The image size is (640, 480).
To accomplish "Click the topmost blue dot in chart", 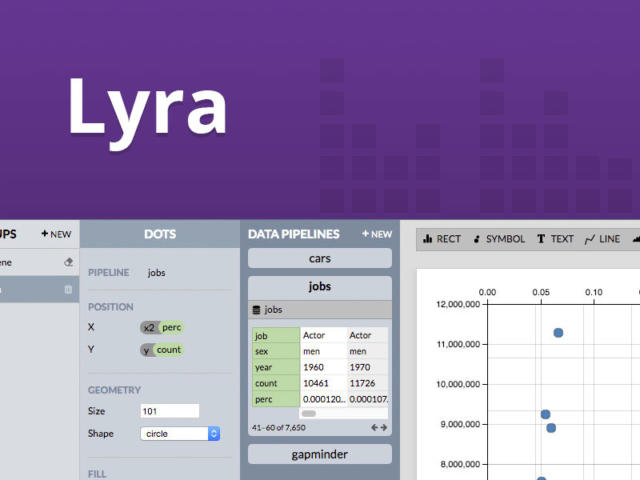I will click(558, 333).
